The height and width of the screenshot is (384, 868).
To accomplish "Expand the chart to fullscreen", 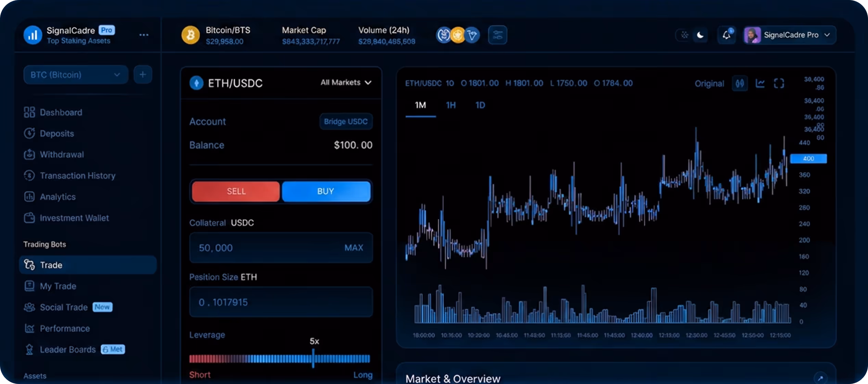I will (779, 83).
